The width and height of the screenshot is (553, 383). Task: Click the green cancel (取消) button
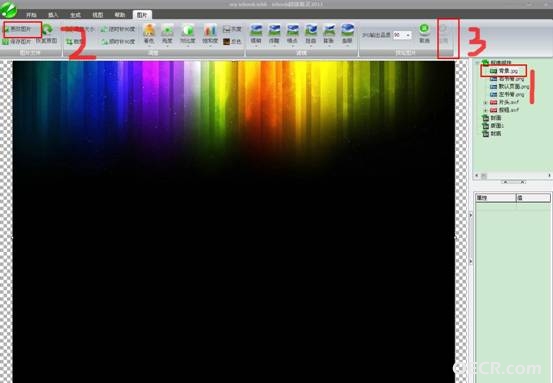[424, 34]
